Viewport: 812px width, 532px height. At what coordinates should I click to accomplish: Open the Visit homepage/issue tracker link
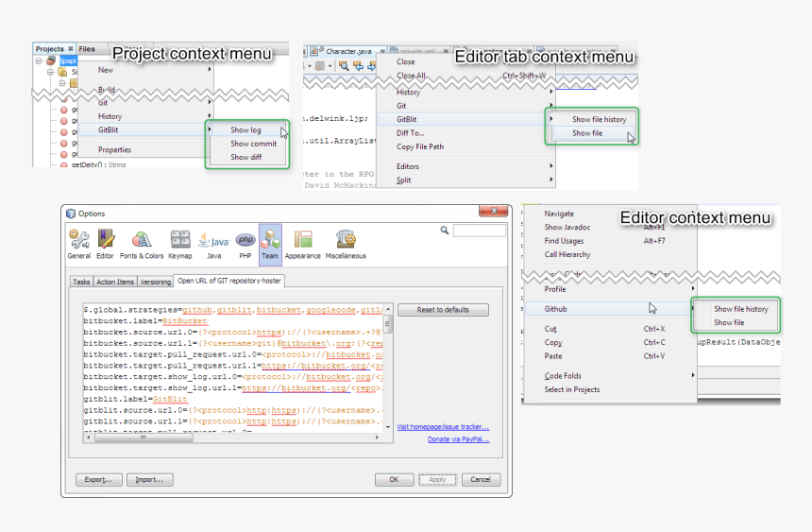(x=443, y=427)
